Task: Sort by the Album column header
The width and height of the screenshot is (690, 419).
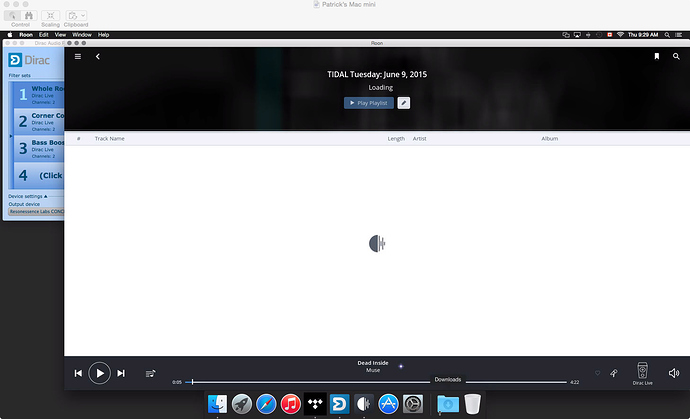Action: pyautogui.click(x=550, y=139)
